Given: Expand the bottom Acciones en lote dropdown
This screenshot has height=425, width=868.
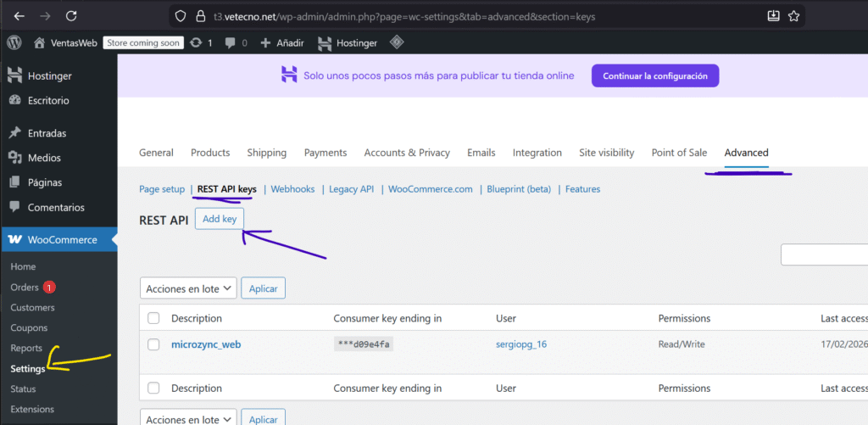Looking at the screenshot, I should point(187,419).
